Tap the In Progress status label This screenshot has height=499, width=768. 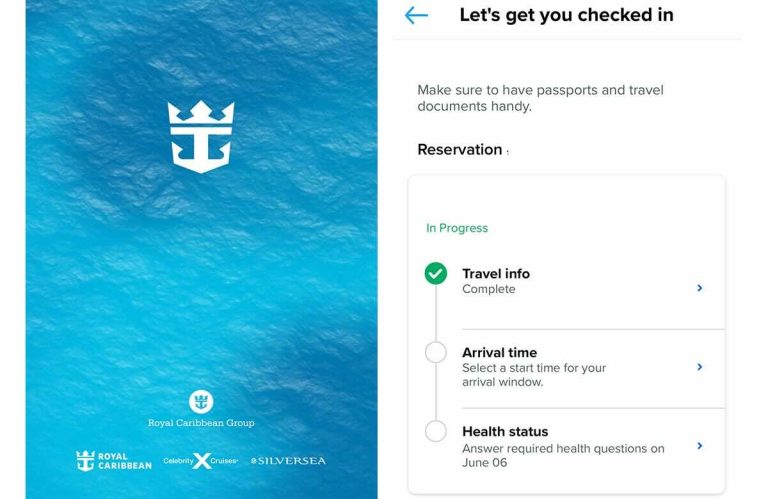click(457, 228)
